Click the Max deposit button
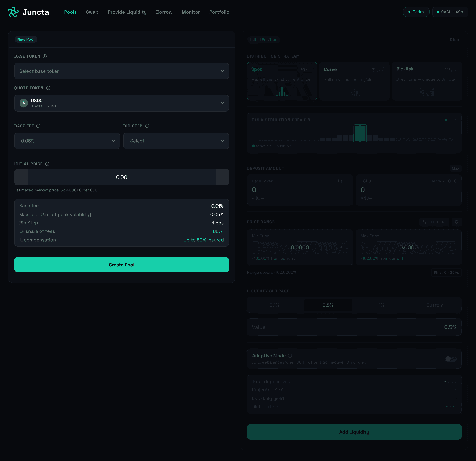Image resolution: width=476 pixels, height=461 pixels. pyautogui.click(x=455, y=169)
